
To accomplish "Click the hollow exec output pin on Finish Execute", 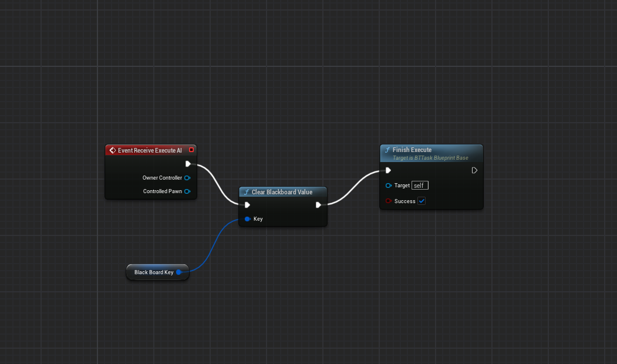I will pyautogui.click(x=474, y=171).
